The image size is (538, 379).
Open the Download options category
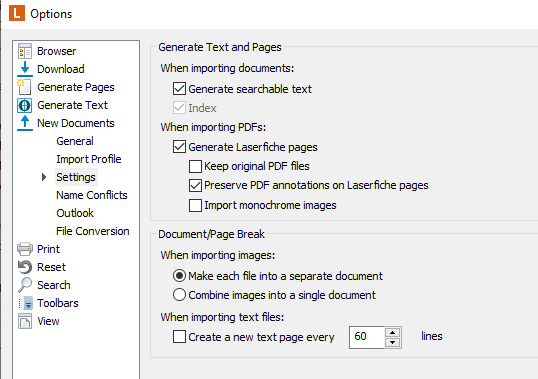coord(61,69)
